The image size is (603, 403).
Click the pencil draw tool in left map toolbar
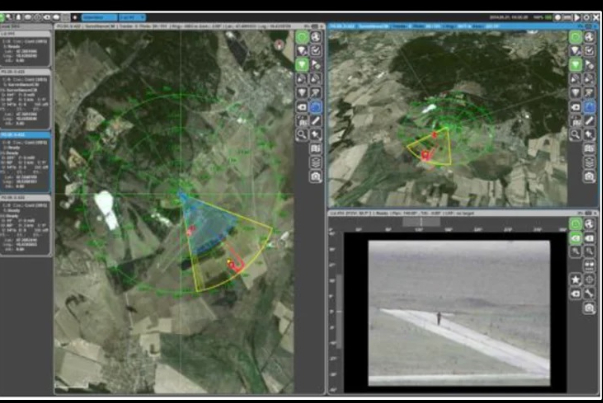[316, 120]
